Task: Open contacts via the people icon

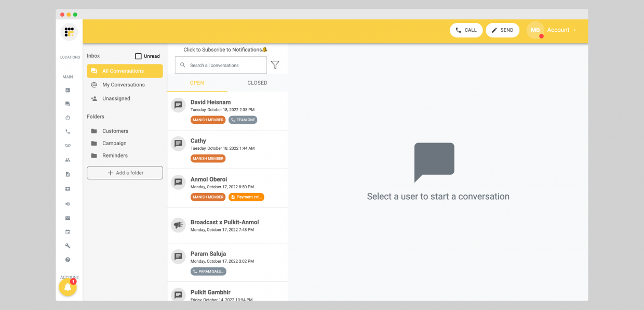Action: tap(68, 160)
